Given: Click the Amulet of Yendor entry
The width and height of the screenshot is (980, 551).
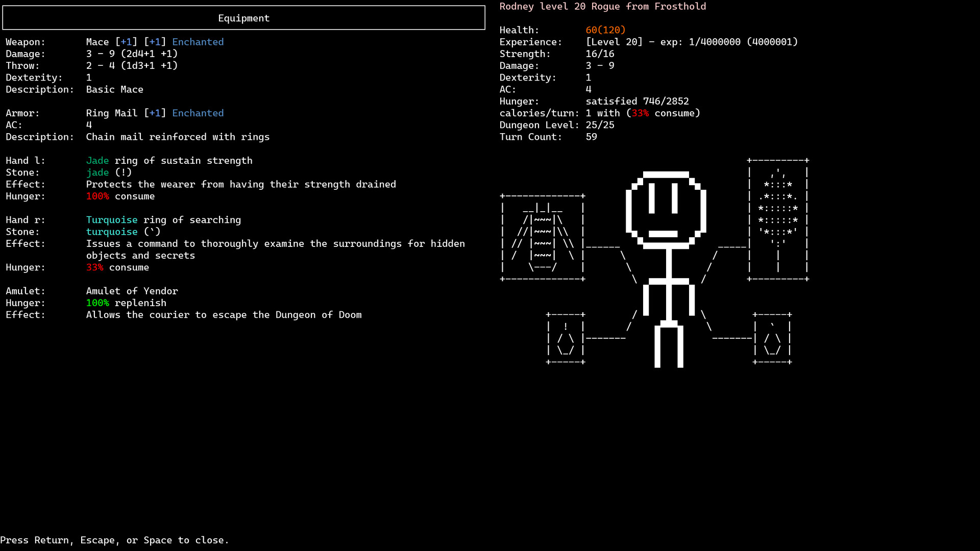Looking at the screenshot, I should [132, 291].
